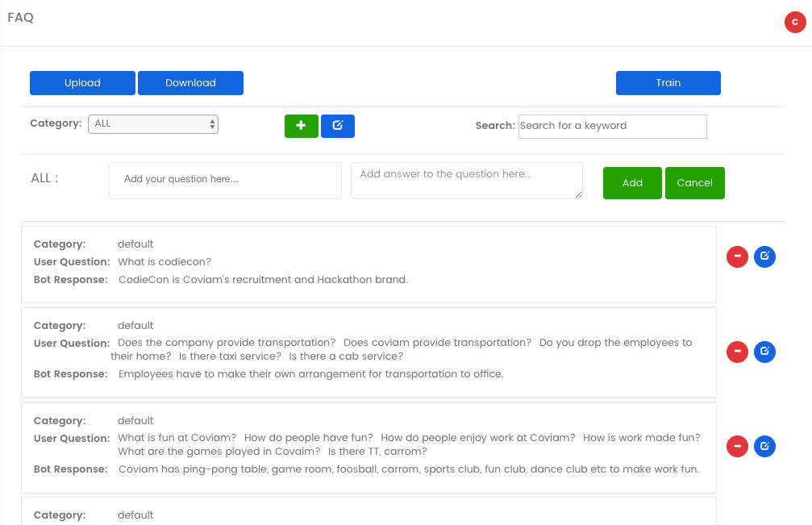812x525 pixels.
Task: Delete the transportation FAQ entry
Action: tap(737, 352)
